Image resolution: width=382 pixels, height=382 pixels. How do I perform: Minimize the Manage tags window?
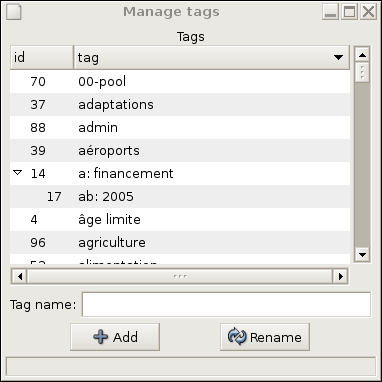pyautogui.click(x=330, y=12)
